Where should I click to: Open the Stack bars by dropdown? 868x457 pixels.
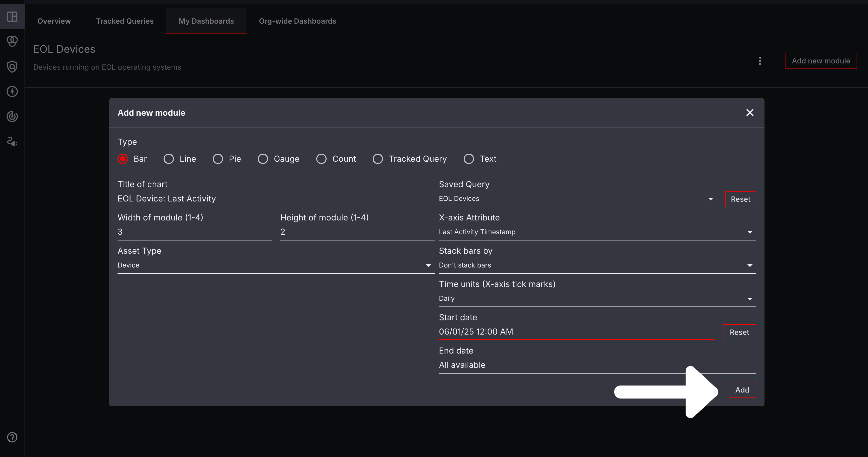point(597,265)
